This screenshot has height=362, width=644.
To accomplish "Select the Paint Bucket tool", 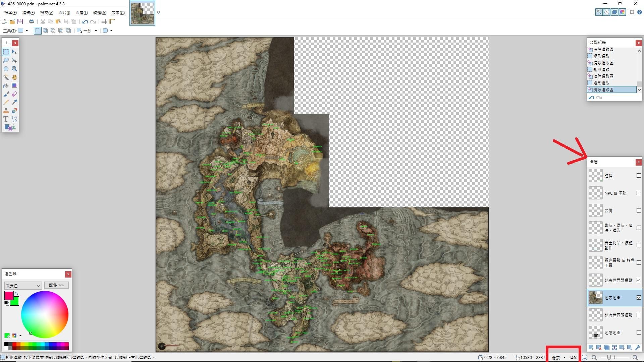I will (x=6, y=85).
